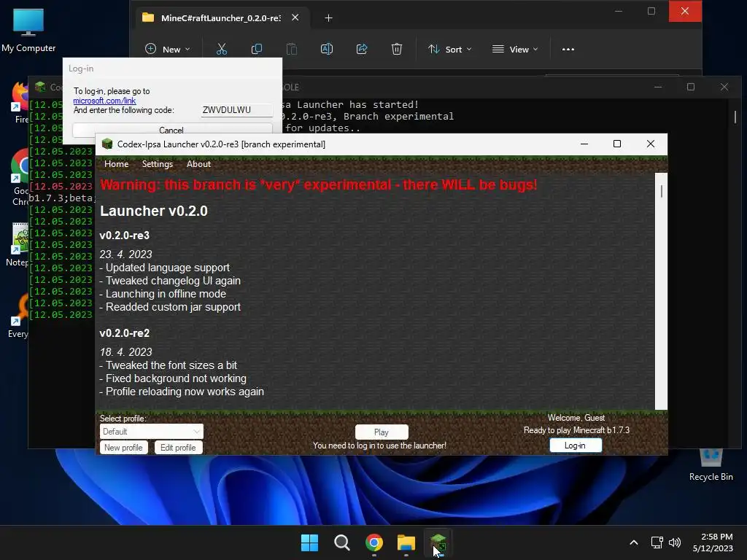Click the Edit profile button
Viewport: 747px width, 560px height.
[178, 448]
